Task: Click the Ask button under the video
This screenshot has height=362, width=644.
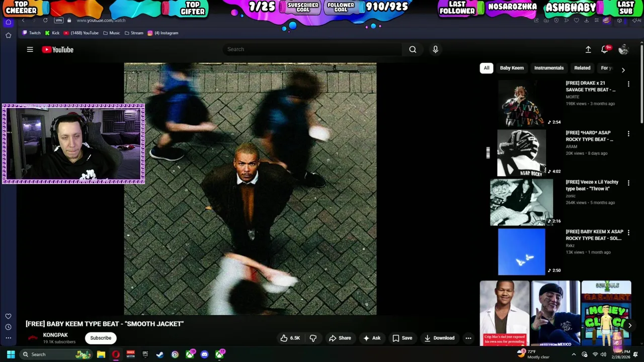Action: tap(371, 338)
